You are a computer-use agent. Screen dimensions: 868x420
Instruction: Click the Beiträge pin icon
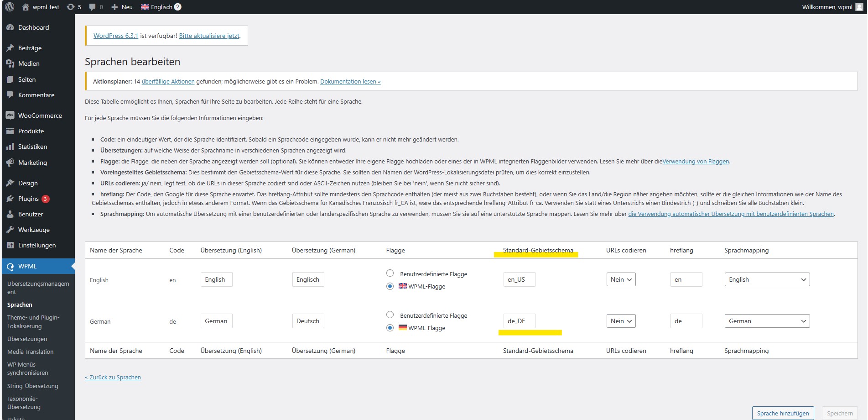[x=10, y=48]
